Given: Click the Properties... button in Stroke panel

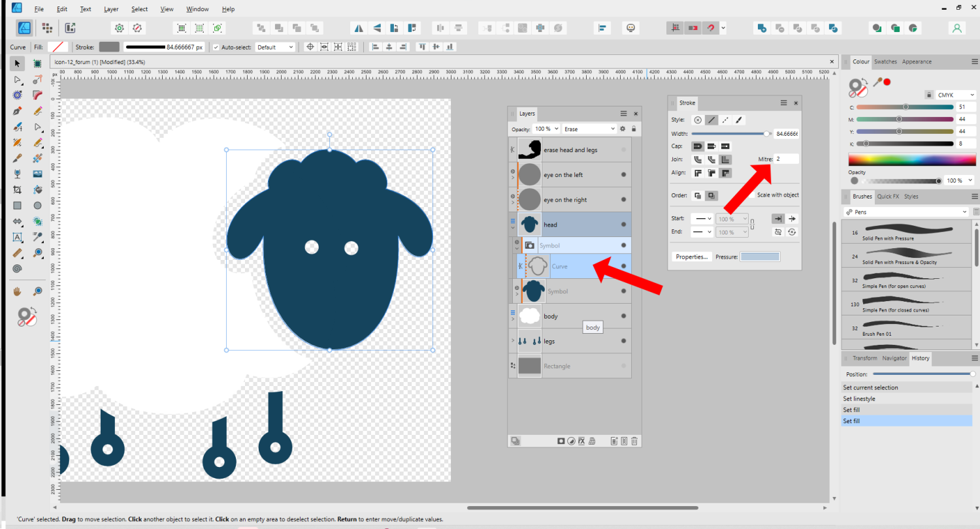Looking at the screenshot, I should click(x=691, y=257).
